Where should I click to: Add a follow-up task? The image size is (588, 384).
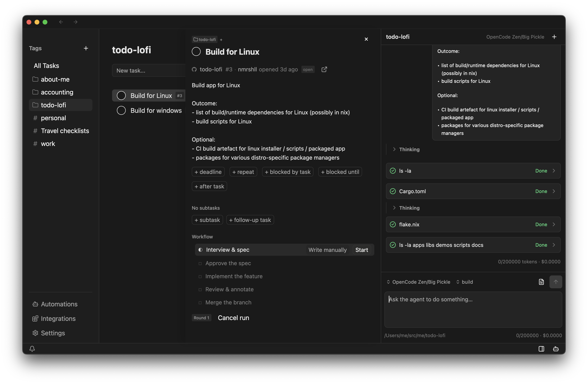pos(250,220)
